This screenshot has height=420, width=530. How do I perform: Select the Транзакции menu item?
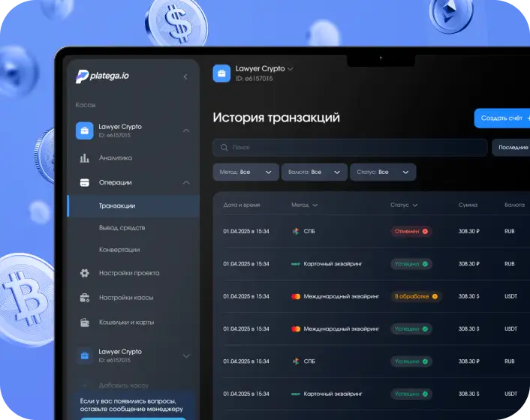click(x=134, y=205)
